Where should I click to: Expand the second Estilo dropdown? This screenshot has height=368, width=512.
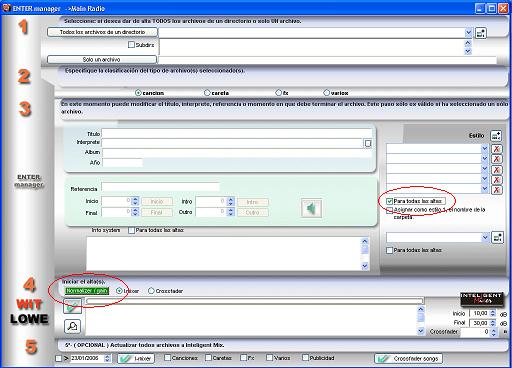pyautogui.click(x=485, y=159)
